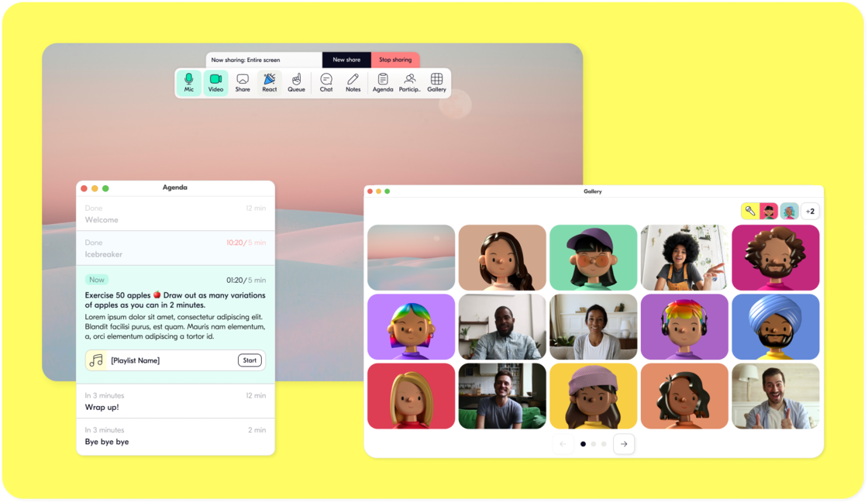Open the Share screen icon
This screenshot has height=503, width=868.
(243, 82)
